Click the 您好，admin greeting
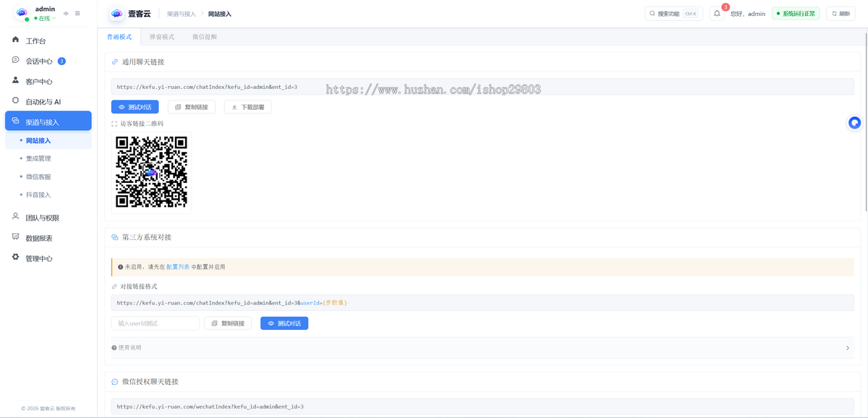The height and width of the screenshot is (418, 868). [748, 14]
